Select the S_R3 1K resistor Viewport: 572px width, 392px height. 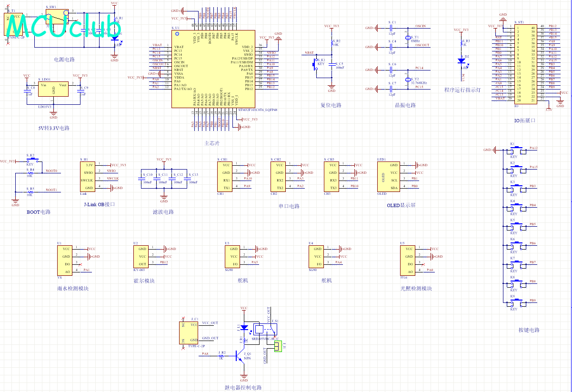[x=462, y=43]
